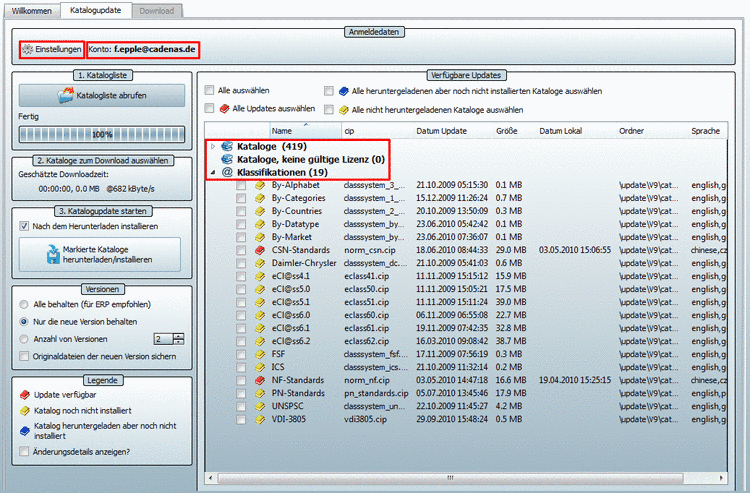Check Alle heruntergeladenen aber noch nicht installierten checkbox
This screenshot has height=493, width=750.
329,91
